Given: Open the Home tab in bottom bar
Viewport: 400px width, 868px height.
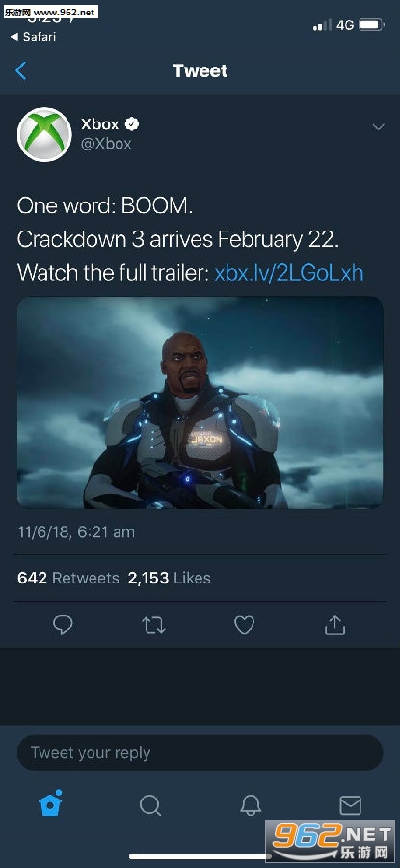Looking at the screenshot, I should coord(50,803).
